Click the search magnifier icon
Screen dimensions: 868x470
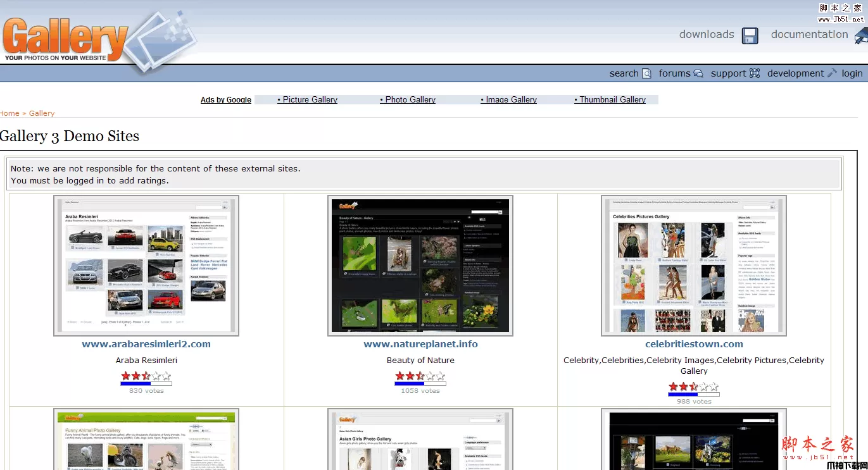(646, 73)
